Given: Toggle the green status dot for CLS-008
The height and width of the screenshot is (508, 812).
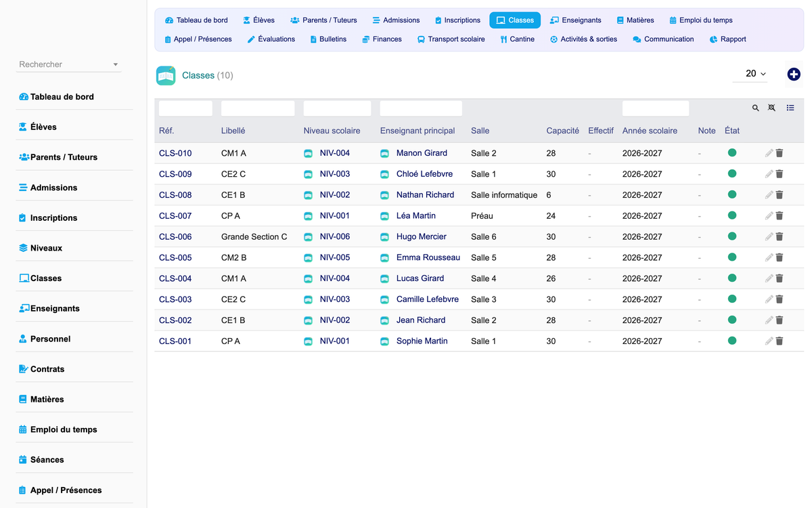Looking at the screenshot, I should [x=731, y=195].
